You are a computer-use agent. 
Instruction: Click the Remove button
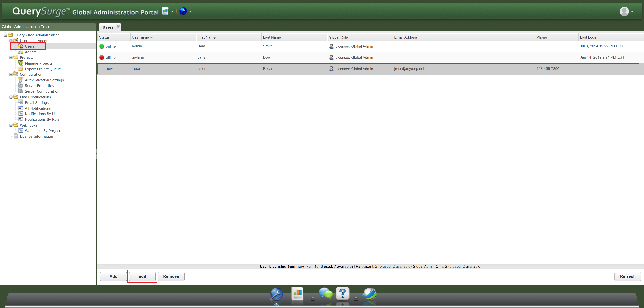tap(171, 276)
